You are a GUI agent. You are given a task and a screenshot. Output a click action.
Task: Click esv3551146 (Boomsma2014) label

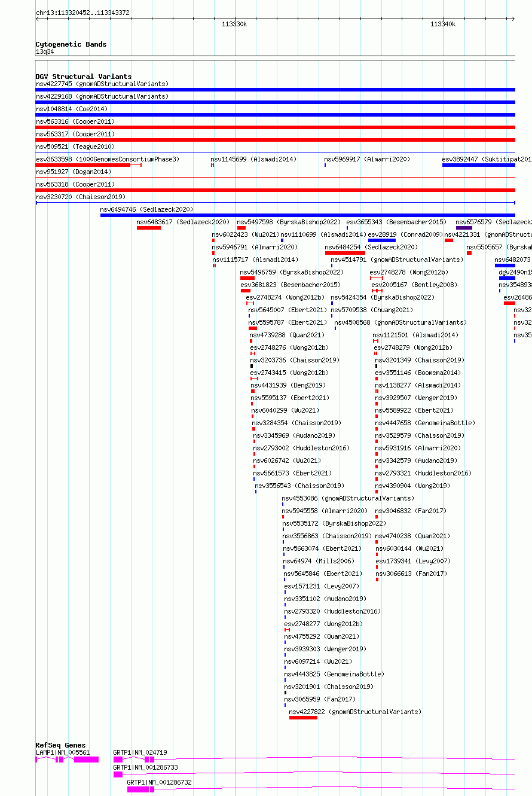coord(418,373)
